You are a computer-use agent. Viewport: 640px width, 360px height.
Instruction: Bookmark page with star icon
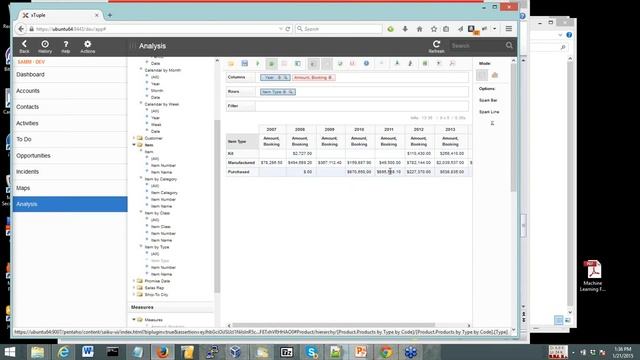(x=433, y=29)
